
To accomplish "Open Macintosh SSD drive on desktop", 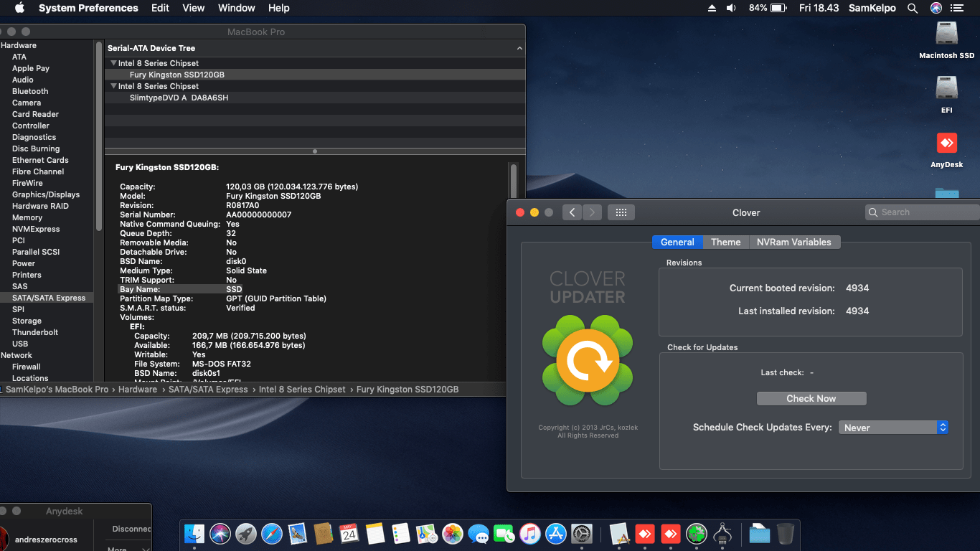I will point(947,40).
